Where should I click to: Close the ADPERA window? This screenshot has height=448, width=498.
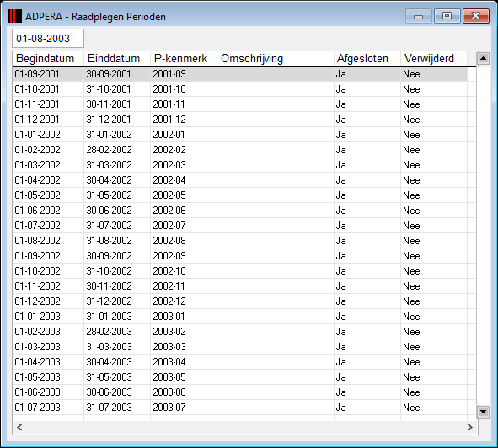click(476, 16)
